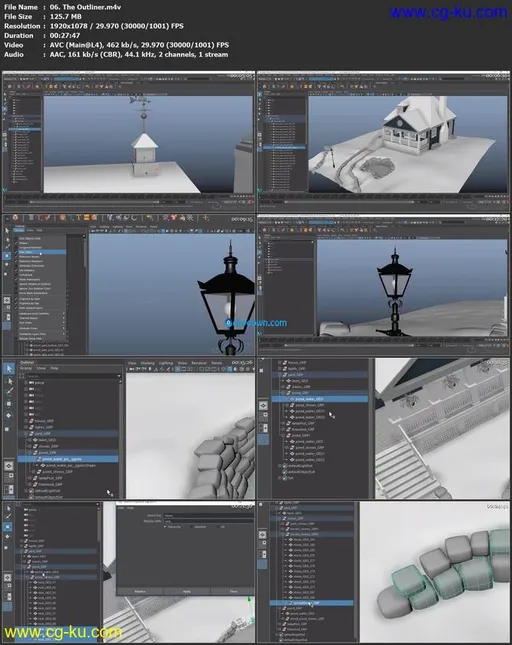Choose the Paint selection brush tool
Screen dimensions: 512x645
pyautogui.click(x=9, y=391)
